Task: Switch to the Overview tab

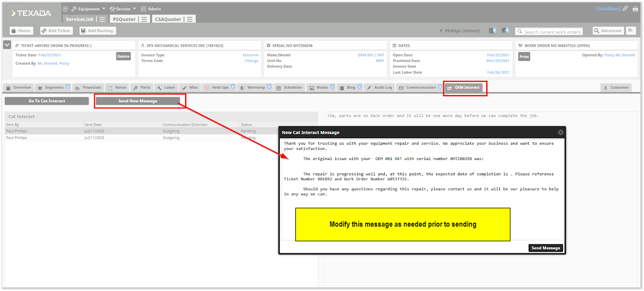Action: [x=19, y=87]
